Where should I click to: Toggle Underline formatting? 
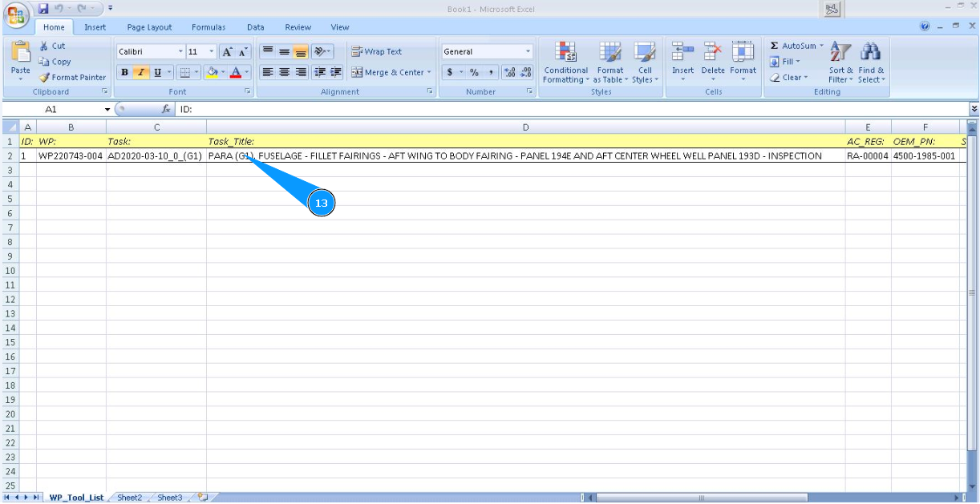(157, 72)
